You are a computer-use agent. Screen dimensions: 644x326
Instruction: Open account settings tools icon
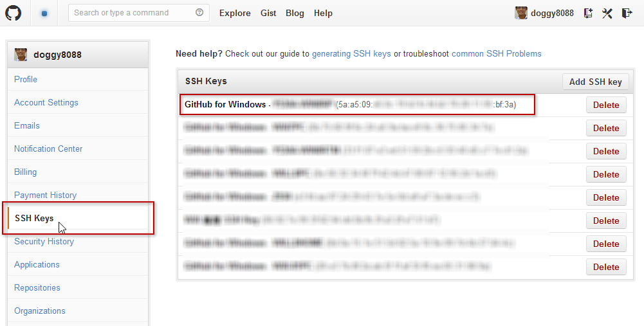coord(607,13)
